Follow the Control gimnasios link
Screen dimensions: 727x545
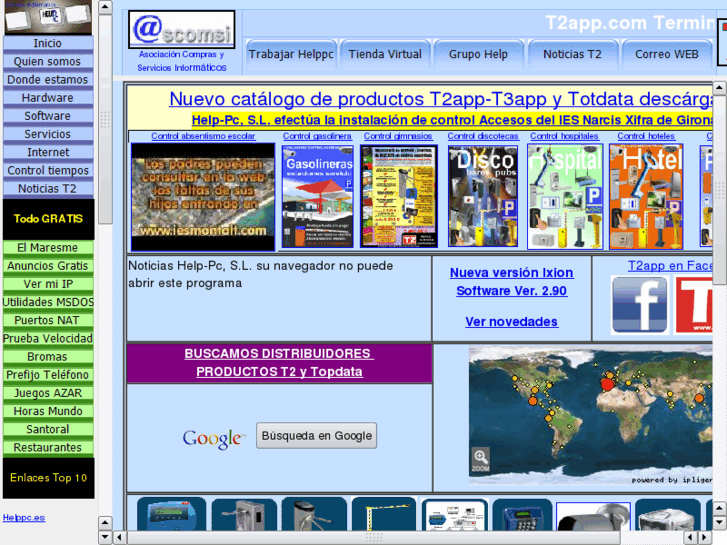[398, 136]
